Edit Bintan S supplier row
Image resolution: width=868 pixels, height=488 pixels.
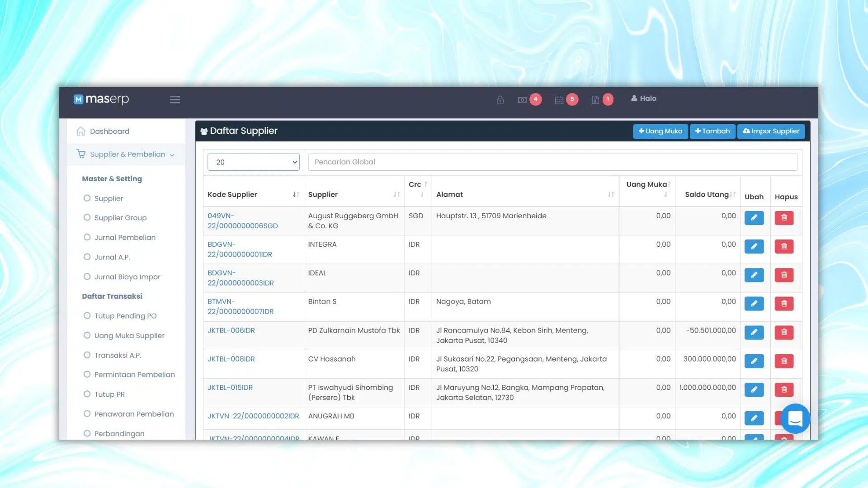[754, 303]
